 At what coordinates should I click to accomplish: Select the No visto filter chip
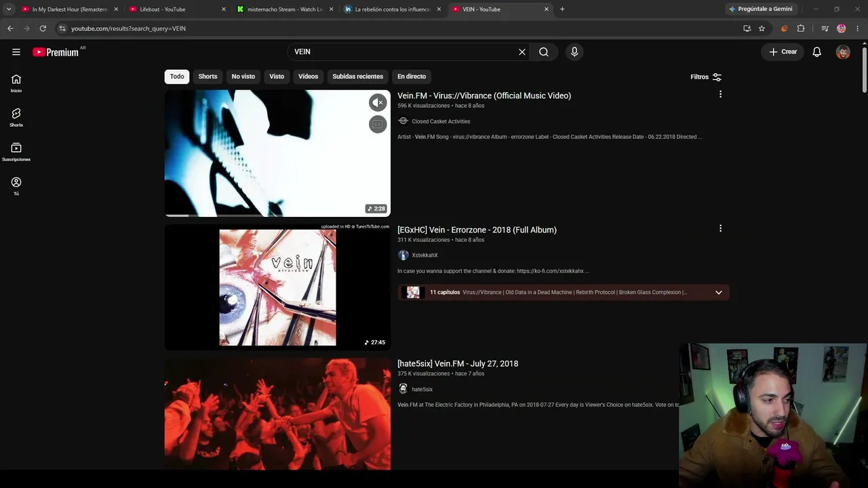point(243,77)
